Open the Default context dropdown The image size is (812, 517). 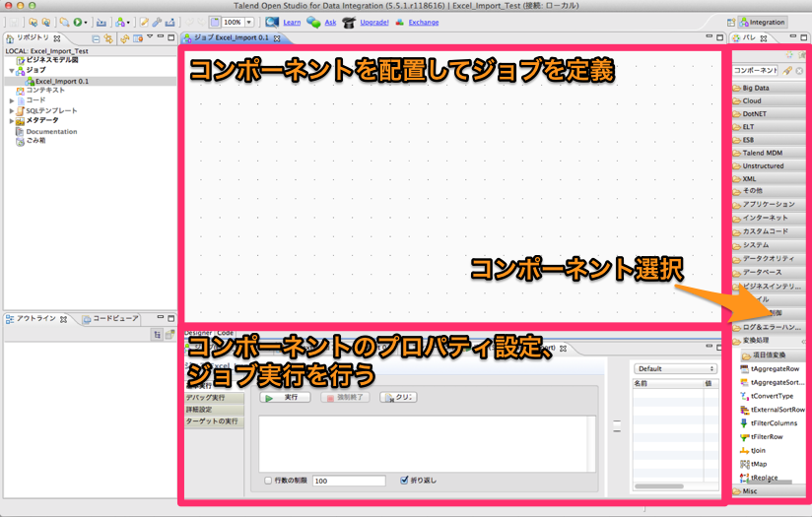pos(669,368)
